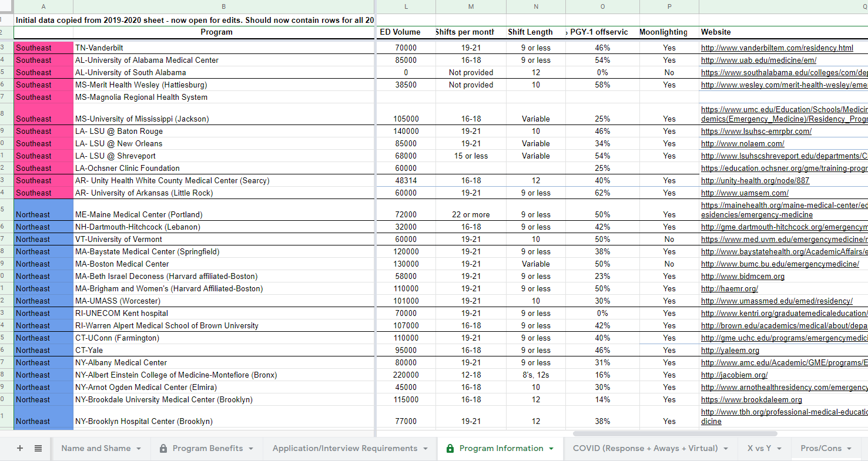Switch to X vs Y sheet
The height and width of the screenshot is (461, 868).
[759, 448]
